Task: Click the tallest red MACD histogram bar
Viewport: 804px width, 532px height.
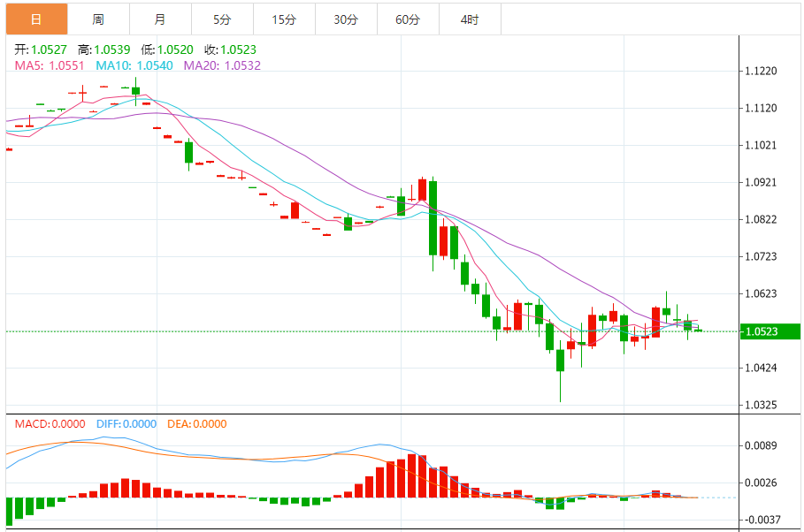Action: 412,475
